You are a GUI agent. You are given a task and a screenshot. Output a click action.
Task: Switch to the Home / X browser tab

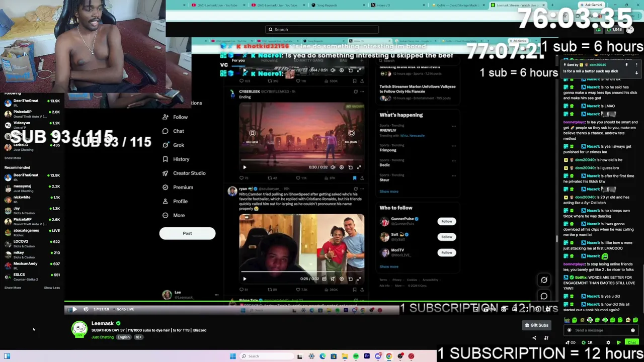[397, 5]
